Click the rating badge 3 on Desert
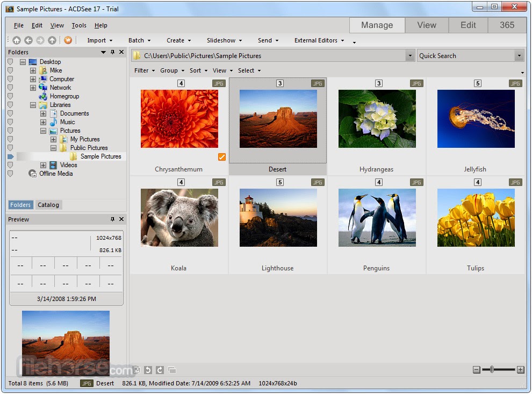 (x=280, y=83)
